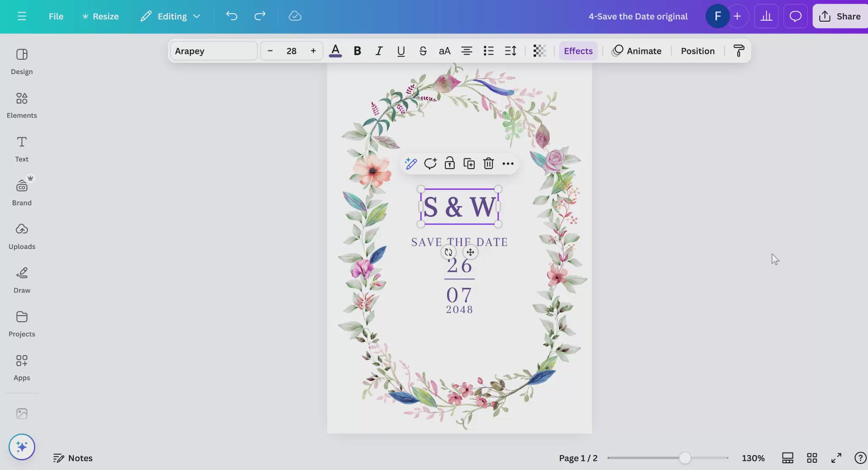
Task: Open more options ellipsis in floating toolbar
Action: click(508, 164)
